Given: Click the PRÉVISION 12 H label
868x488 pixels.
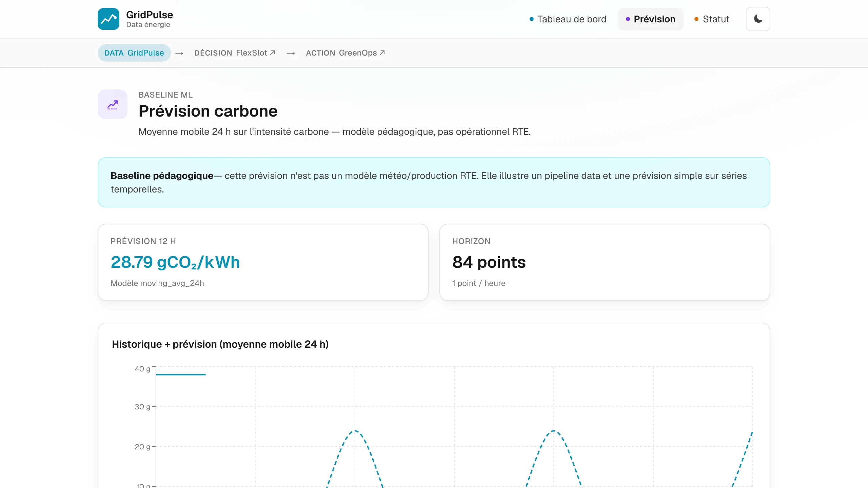Looking at the screenshot, I should coord(143,241).
